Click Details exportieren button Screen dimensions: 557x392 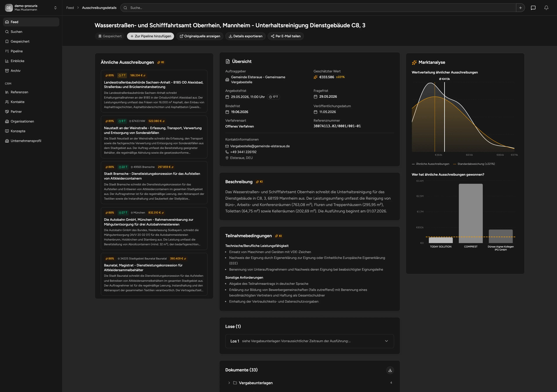(x=245, y=36)
